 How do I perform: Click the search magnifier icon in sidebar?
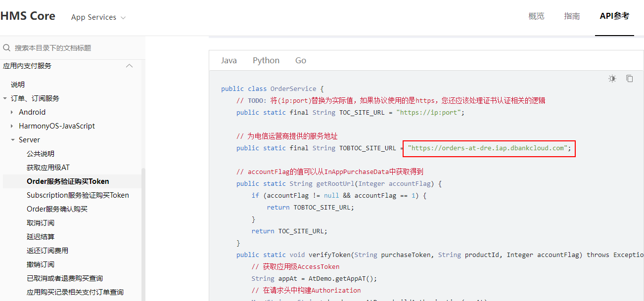pyautogui.click(x=7, y=48)
